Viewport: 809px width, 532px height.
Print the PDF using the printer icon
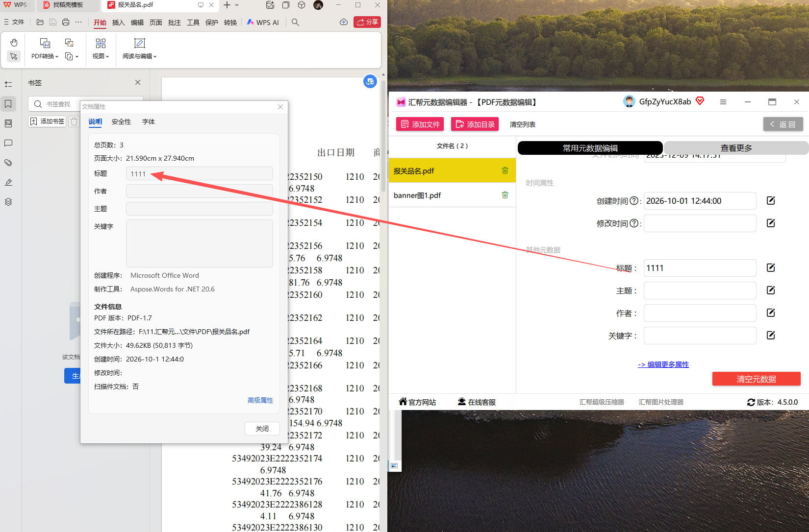point(66,22)
